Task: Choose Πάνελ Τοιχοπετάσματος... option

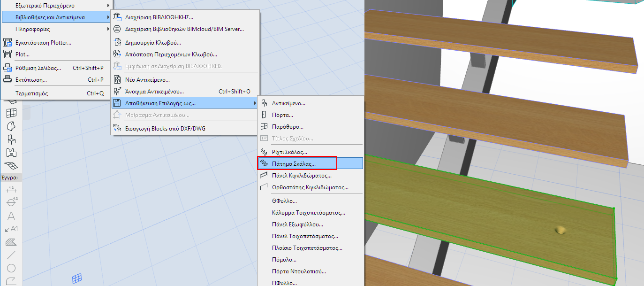Action: 311,236
